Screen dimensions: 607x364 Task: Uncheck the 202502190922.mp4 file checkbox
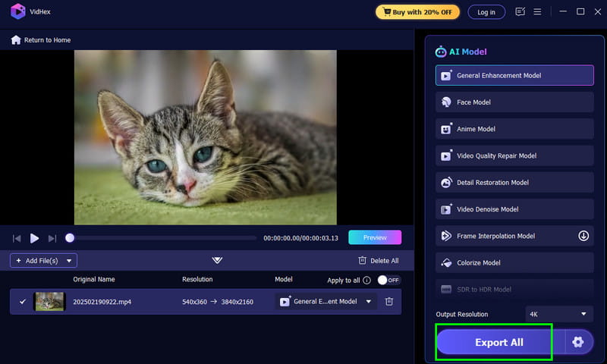point(22,302)
